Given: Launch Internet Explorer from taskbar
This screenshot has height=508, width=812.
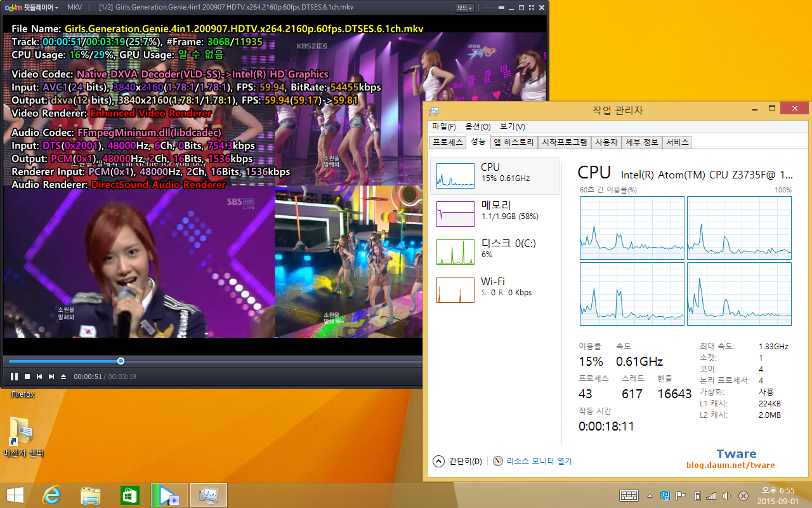Looking at the screenshot, I should click(x=51, y=495).
